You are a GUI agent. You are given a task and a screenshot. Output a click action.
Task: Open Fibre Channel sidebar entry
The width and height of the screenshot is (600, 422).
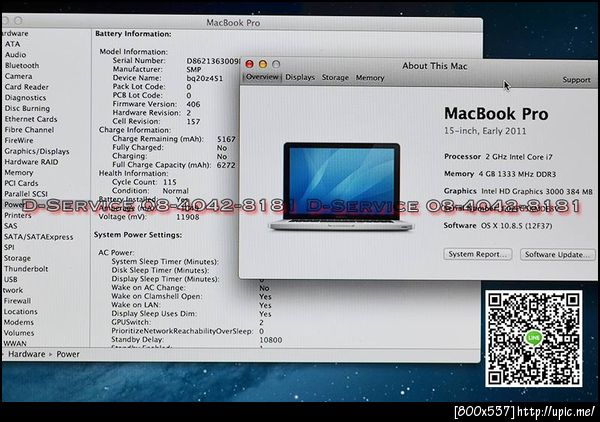(x=29, y=130)
